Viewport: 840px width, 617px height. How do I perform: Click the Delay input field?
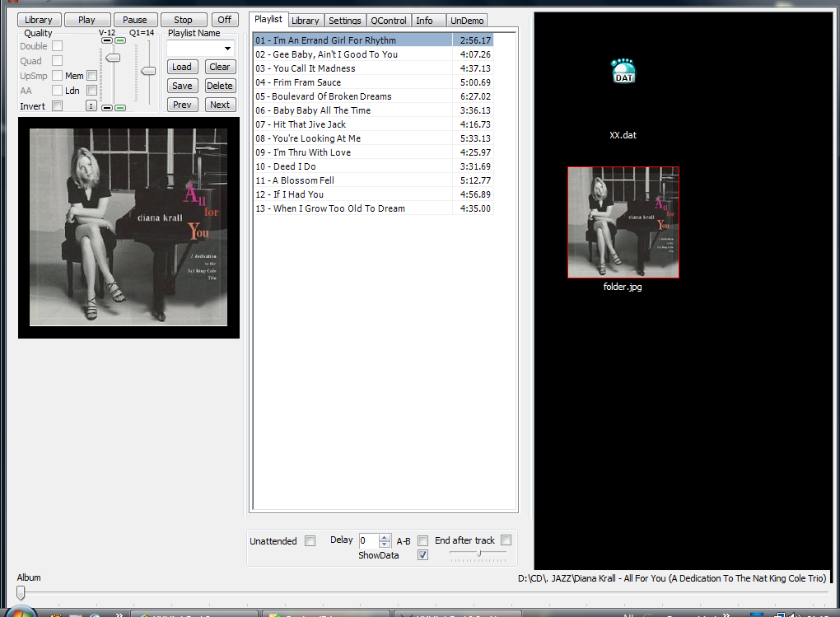[x=369, y=540]
